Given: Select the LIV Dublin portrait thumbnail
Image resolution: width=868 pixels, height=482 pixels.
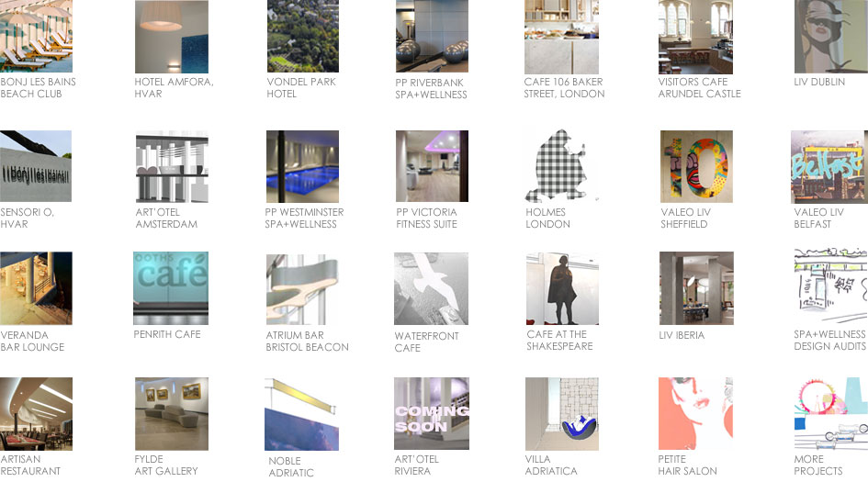Looking at the screenshot, I should [x=829, y=37].
